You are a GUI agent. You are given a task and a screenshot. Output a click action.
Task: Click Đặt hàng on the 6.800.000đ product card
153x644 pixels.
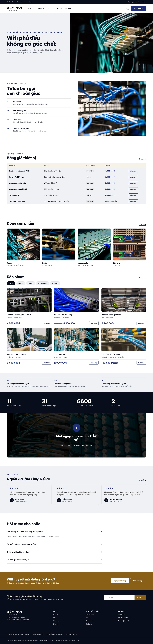(x=94, y=323)
